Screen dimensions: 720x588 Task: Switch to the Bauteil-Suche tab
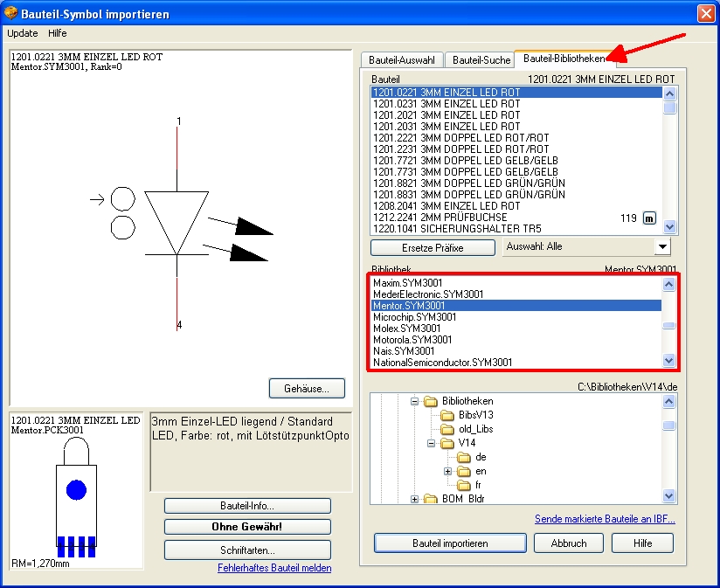pyautogui.click(x=481, y=60)
